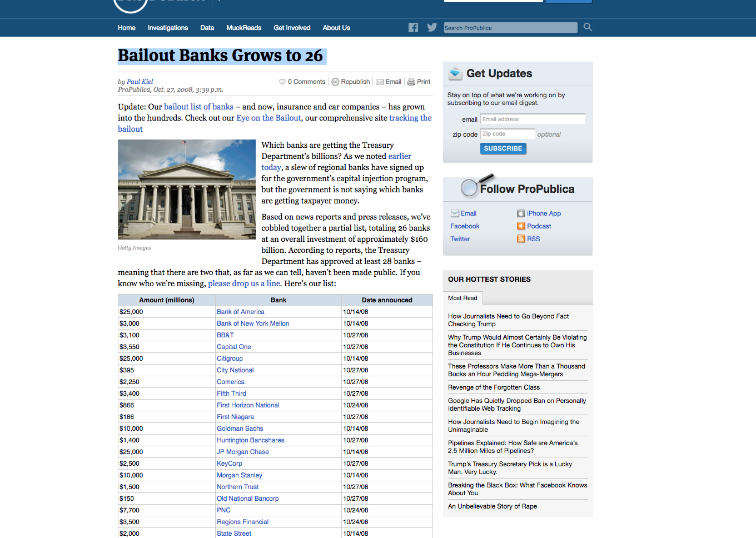Click the search magnifier icon

coord(588,27)
